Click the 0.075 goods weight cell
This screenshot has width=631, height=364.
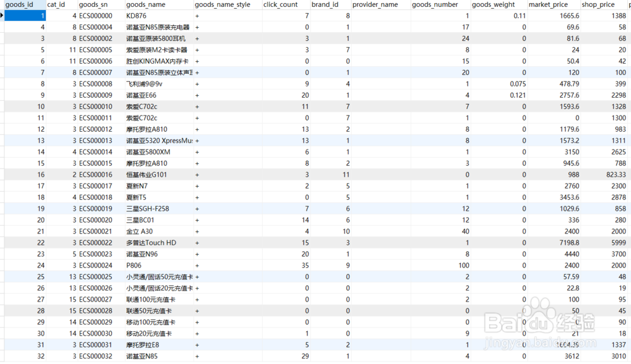click(x=499, y=84)
